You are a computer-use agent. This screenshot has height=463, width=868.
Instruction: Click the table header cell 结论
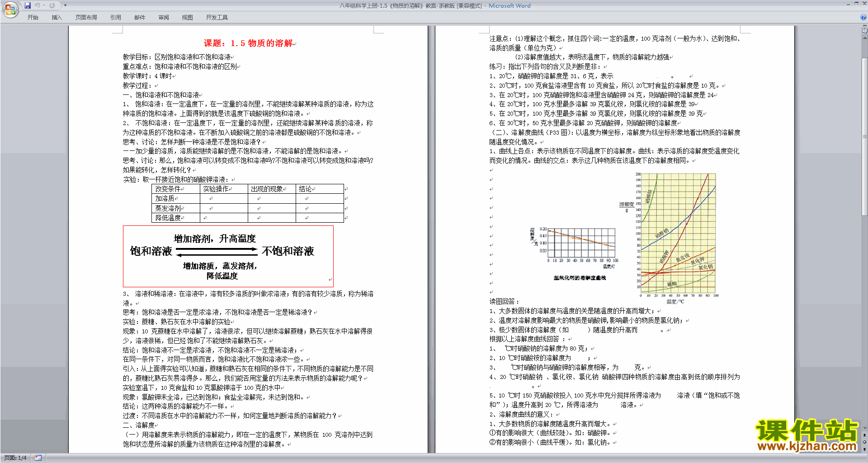pyautogui.click(x=320, y=189)
